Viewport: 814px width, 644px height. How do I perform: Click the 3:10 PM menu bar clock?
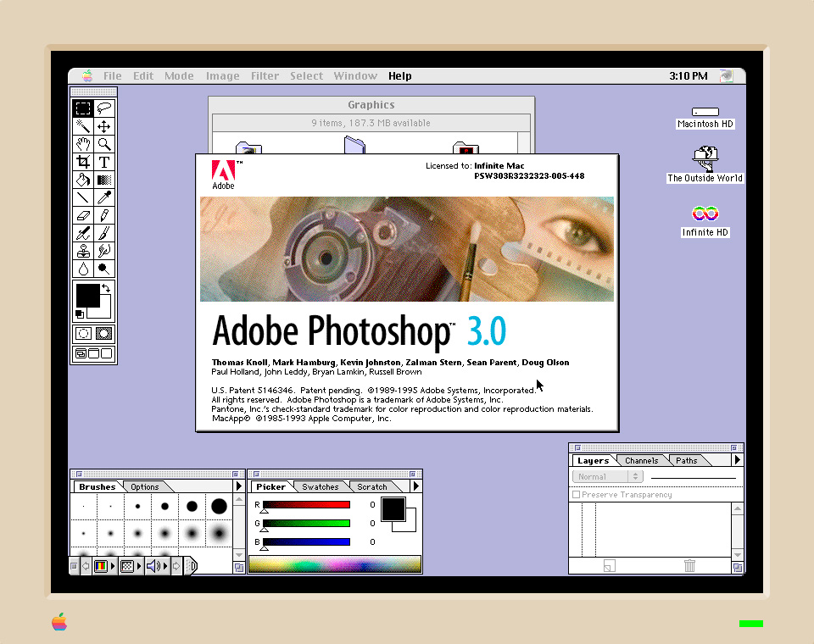click(x=688, y=75)
